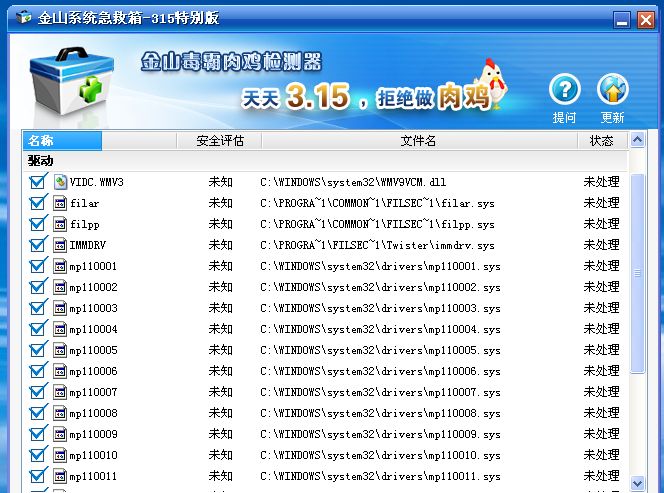Uncheck the mp110005 row checkbox
The width and height of the screenshot is (664, 493).
coord(37,350)
